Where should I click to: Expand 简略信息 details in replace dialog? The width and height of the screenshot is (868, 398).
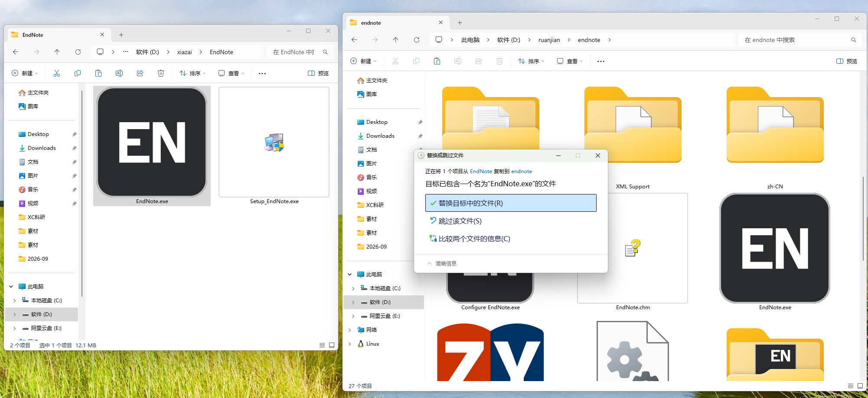pyautogui.click(x=442, y=263)
